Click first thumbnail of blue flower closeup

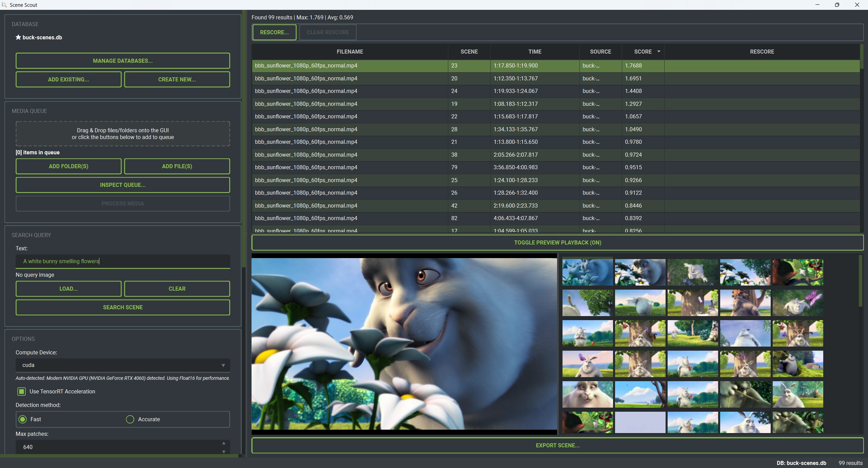click(588, 272)
